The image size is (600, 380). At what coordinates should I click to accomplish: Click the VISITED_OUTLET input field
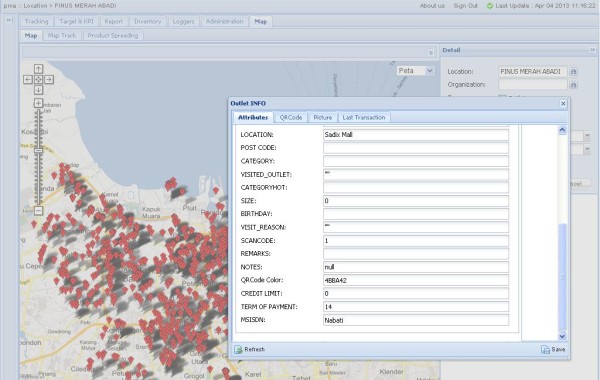click(416, 175)
